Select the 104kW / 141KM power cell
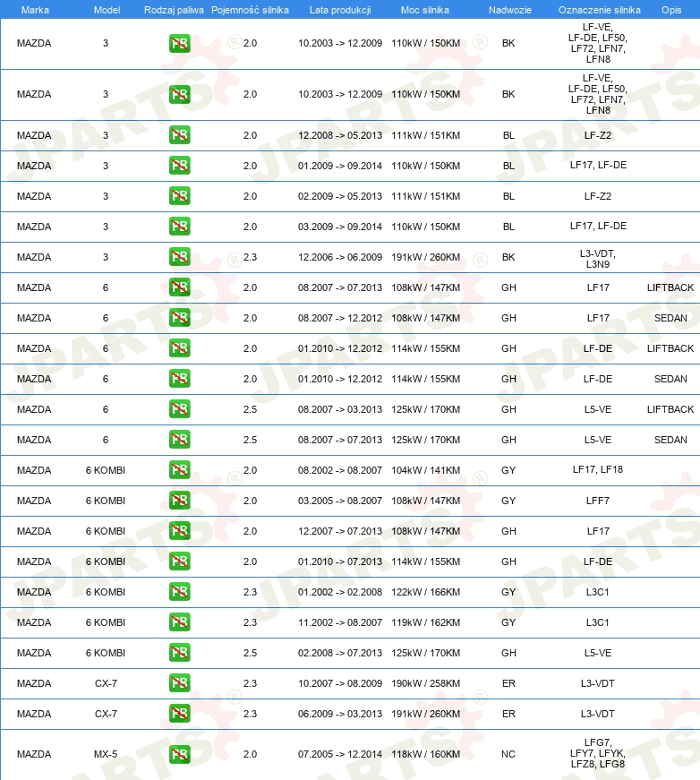The width and height of the screenshot is (700, 780). tap(425, 470)
